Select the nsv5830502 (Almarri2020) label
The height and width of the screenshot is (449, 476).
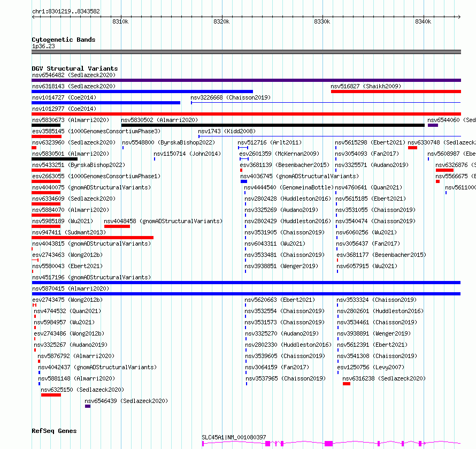[x=159, y=120]
